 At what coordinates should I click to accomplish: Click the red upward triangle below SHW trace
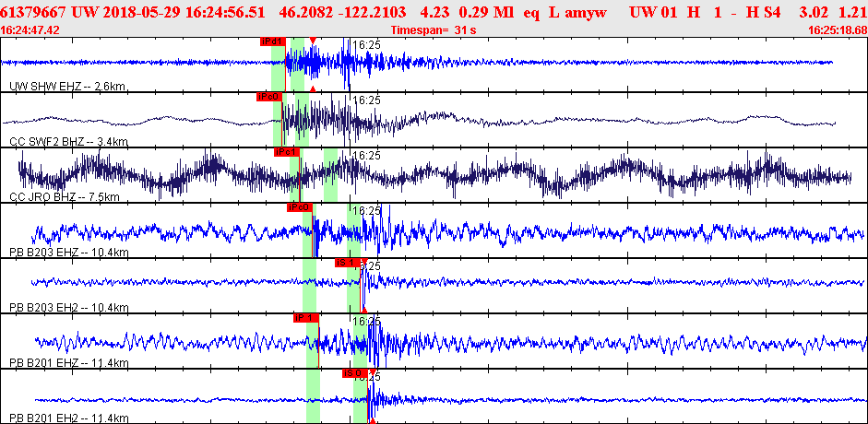tap(313, 88)
